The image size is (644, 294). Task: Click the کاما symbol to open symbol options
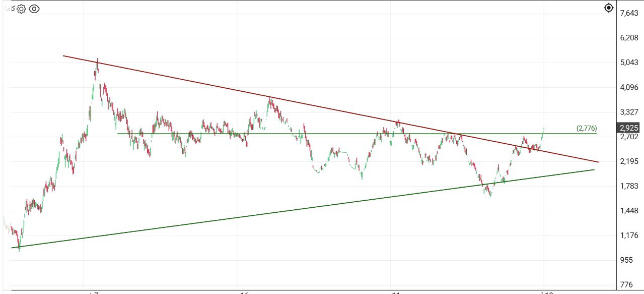point(9,9)
